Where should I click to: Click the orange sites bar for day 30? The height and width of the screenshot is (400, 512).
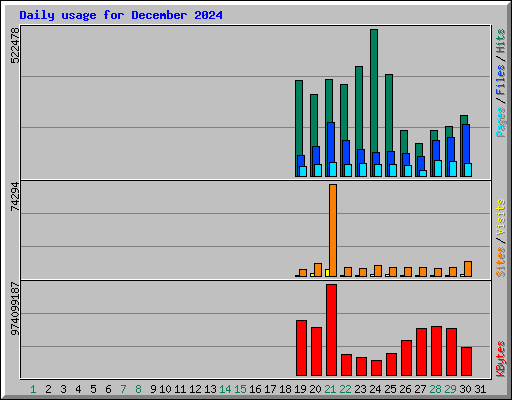tap(468, 269)
